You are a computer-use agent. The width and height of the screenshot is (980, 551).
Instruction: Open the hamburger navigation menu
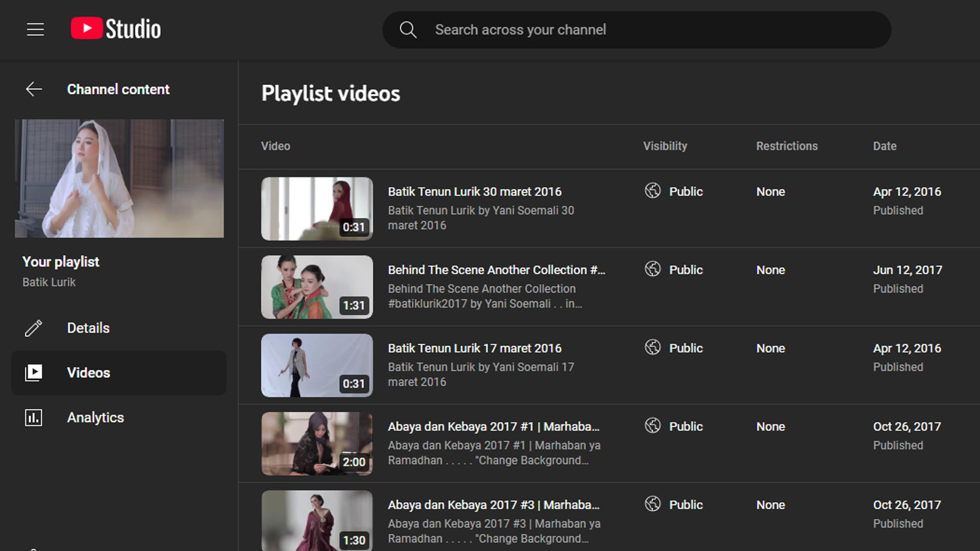(x=35, y=29)
